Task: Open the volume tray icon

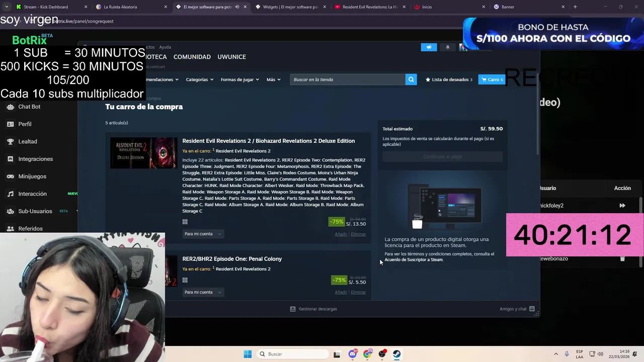Action: point(600,354)
